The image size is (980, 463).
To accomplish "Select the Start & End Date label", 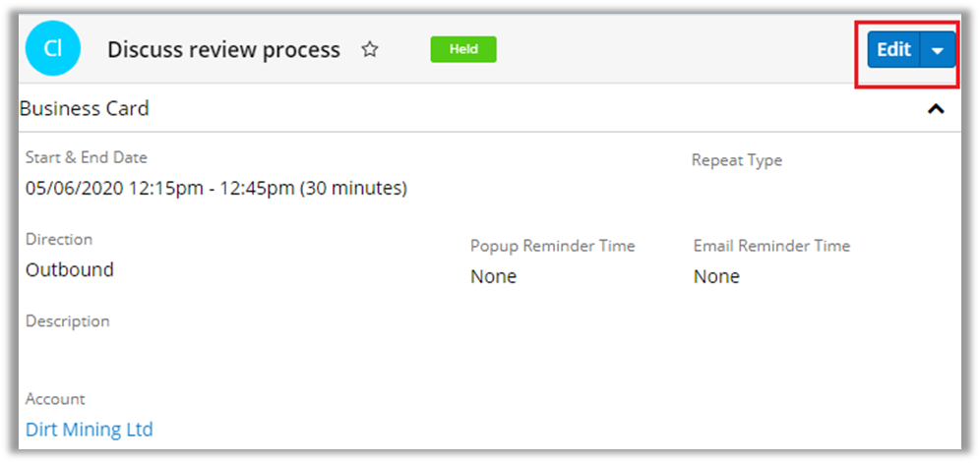I will [x=87, y=157].
